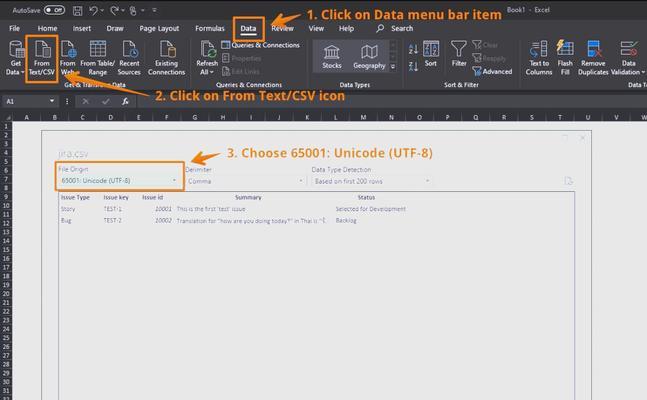Screen dimensions: 647x400
Task: Open the Sort dialog
Action: (x=431, y=54)
